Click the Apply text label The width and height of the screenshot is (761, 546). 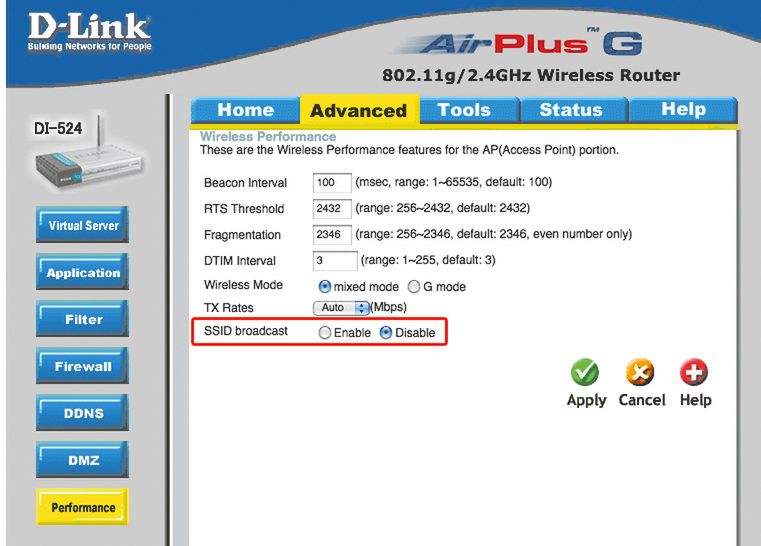[x=587, y=401]
